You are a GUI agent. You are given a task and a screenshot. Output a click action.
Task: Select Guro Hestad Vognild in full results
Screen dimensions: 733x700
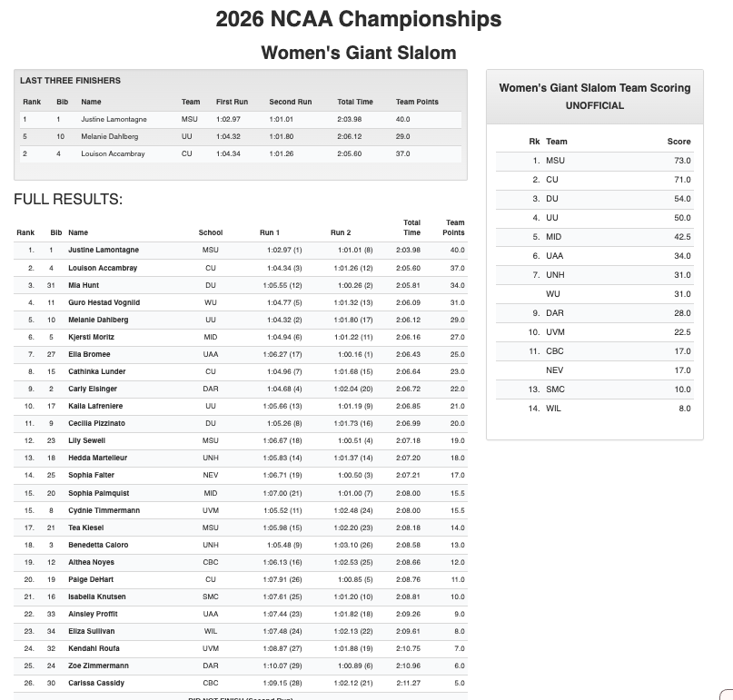coord(104,302)
